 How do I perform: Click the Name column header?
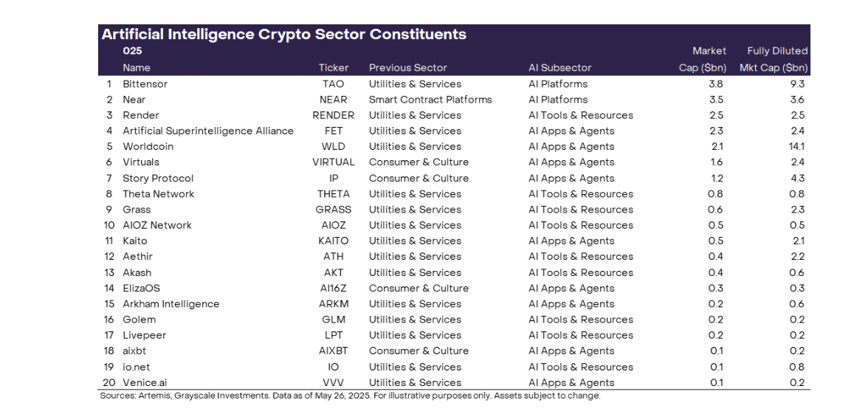tap(137, 68)
